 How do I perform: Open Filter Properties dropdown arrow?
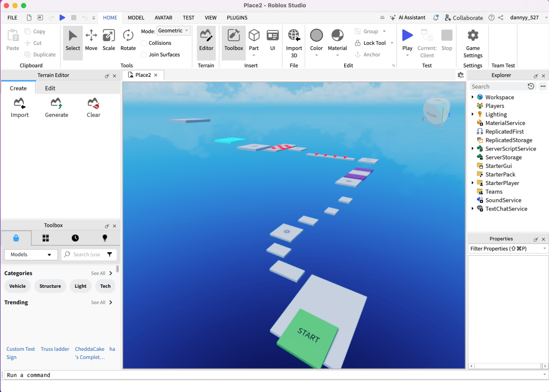pos(544,249)
